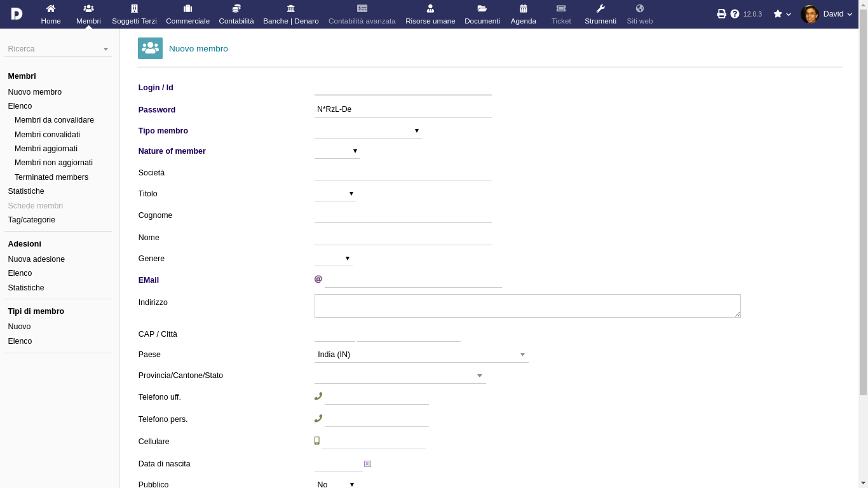Open Terminated members list

[x=51, y=177]
